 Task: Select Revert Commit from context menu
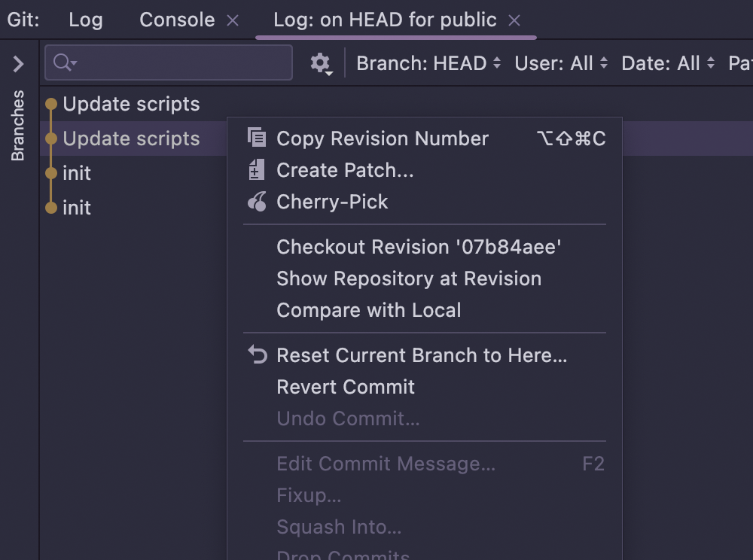pyautogui.click(x=346, y=387)
